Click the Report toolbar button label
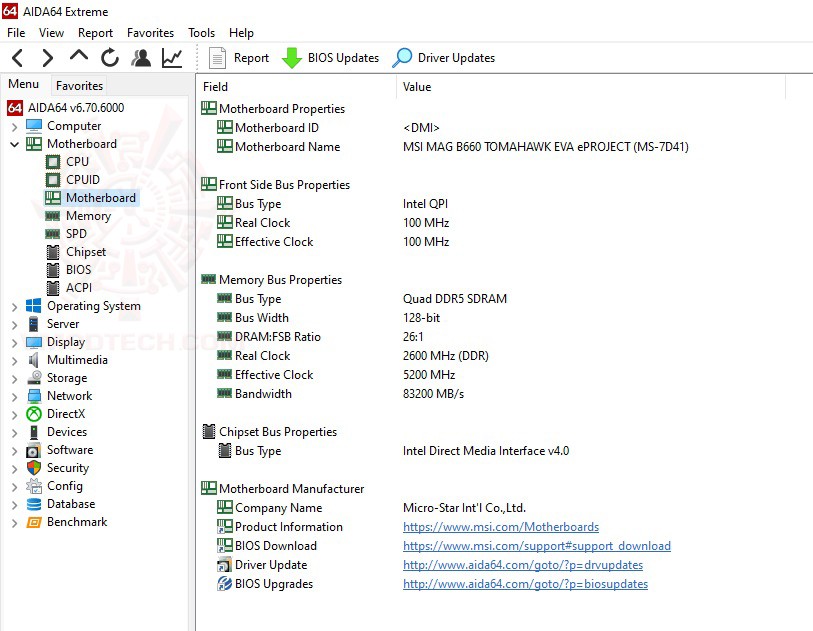 coord(251,58)
